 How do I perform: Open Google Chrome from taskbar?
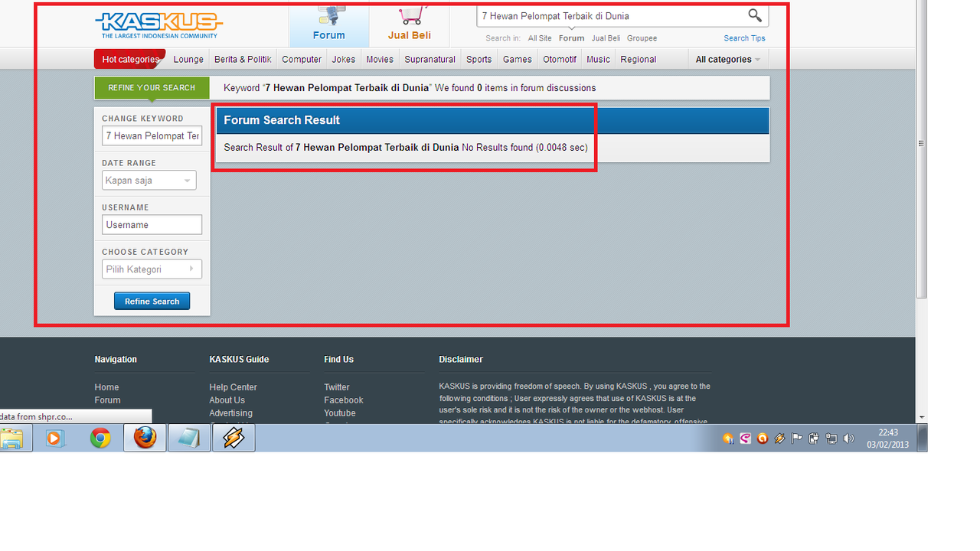pyautogui.click(x=100, y=439)
